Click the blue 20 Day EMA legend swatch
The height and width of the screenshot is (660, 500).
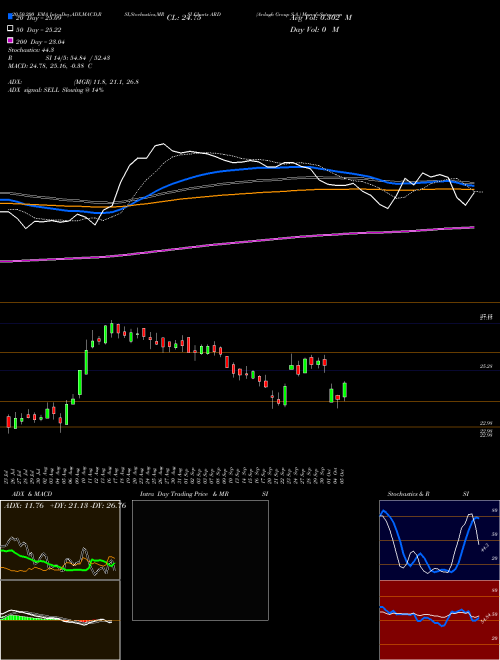coord(10,16)
